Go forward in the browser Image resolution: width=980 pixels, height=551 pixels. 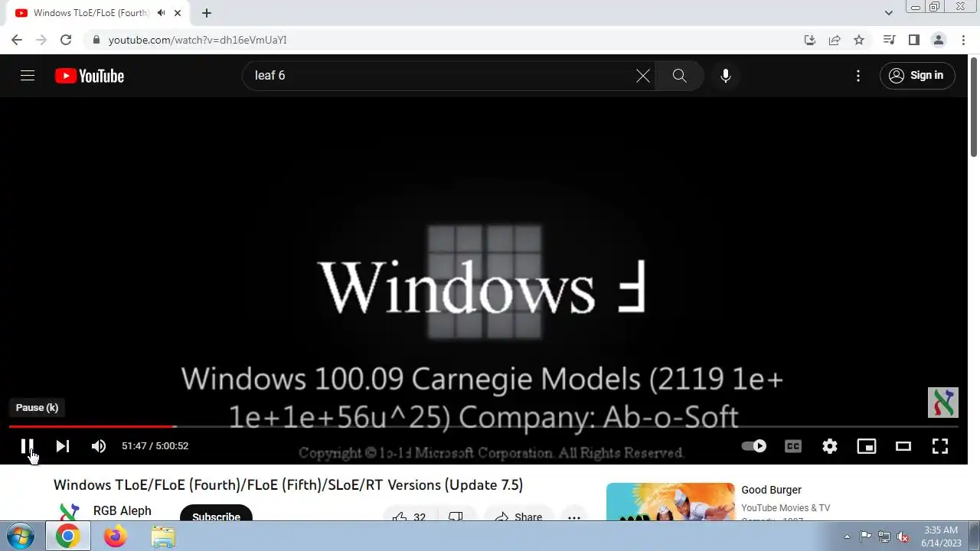pos(41,40)
